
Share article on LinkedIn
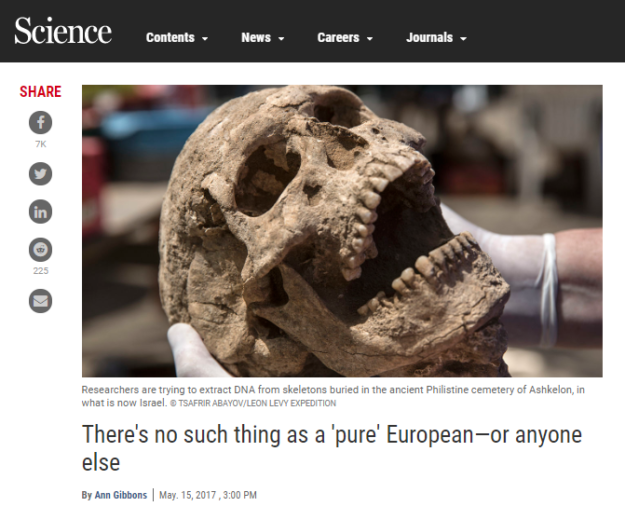click(x=40, y=212)
